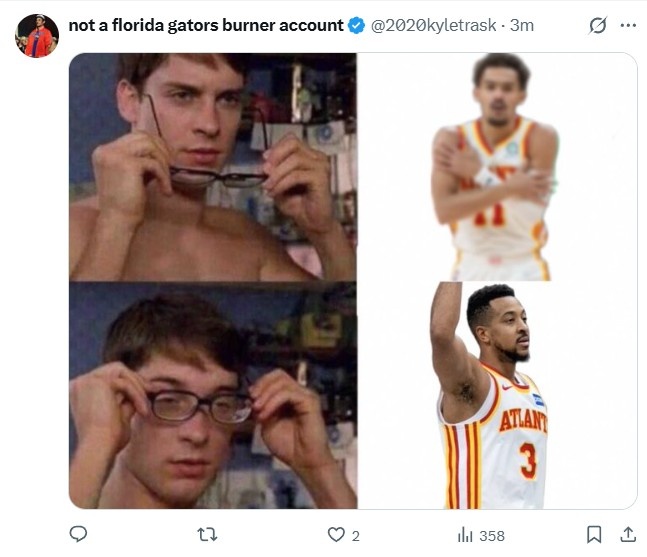Click the ATLANTA lettering on the jersey
Image resolution: width=647 pixels, height=557 pixels.
point(524,421)
